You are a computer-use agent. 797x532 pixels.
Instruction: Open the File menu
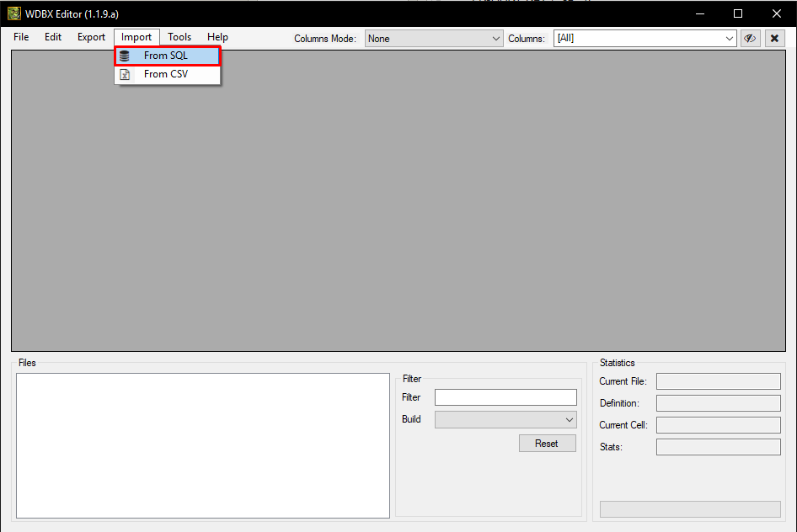pyautogui.click(x=21, y=37)
